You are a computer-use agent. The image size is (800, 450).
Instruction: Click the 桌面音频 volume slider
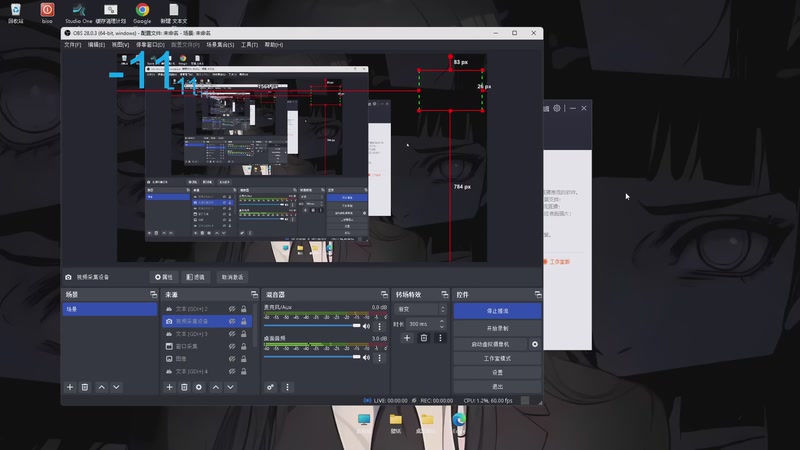point(312,357)
